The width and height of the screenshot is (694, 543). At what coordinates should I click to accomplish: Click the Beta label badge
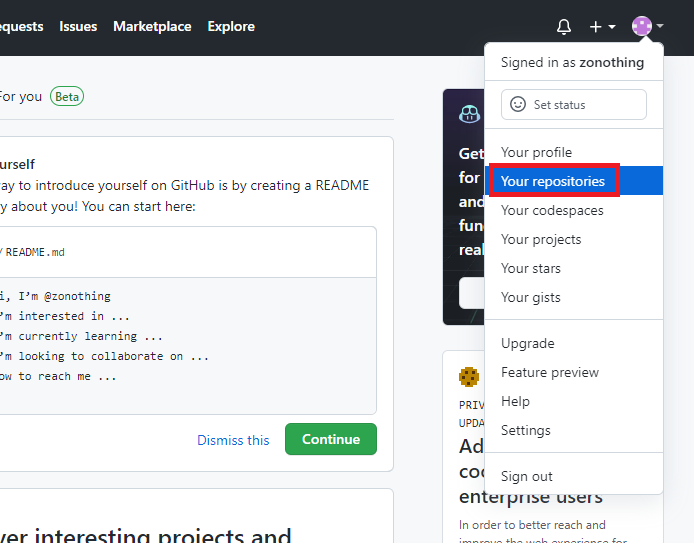coord(67,96)
